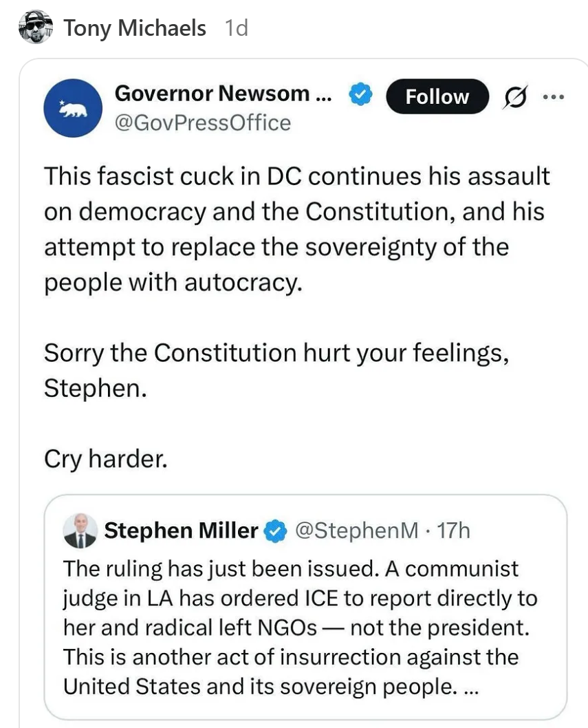Screen dimensions: 588x728
Task: Click the @GovPressOffice handle
Action: tap(203, 122)
